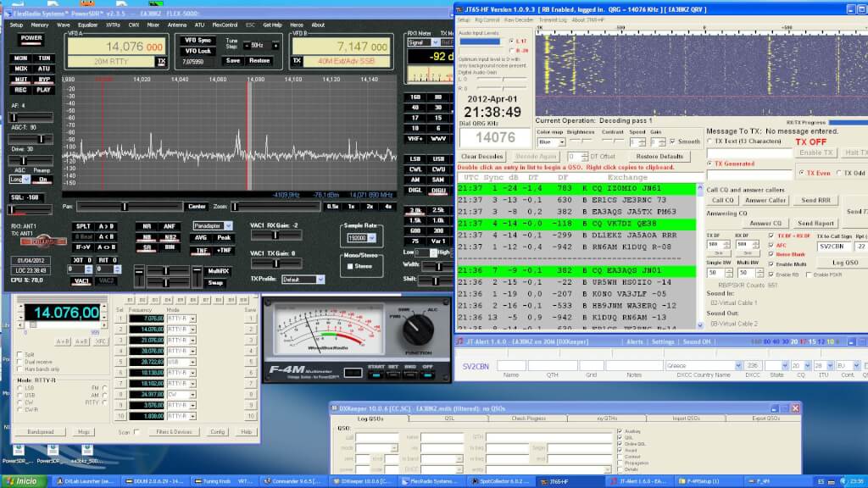
Task: Select the 40 meter band button
Action: click(x=415, y=108)
